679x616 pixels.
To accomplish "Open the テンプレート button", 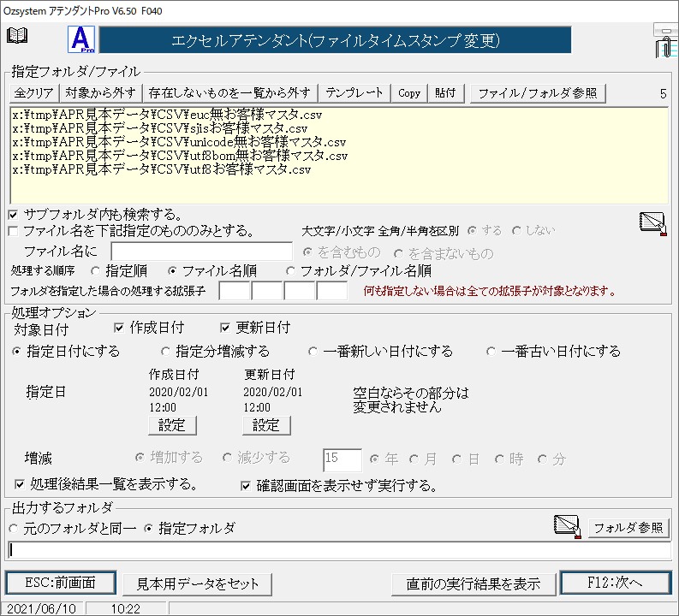I will pyautogui.click(x=354, y=93).
